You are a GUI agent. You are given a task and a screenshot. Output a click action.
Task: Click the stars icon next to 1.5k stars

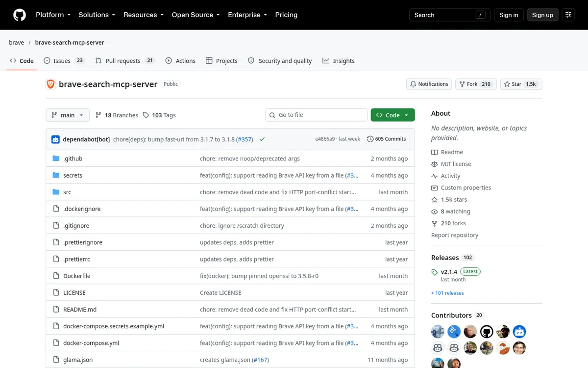pyautogui.click(x=435, y=200)
